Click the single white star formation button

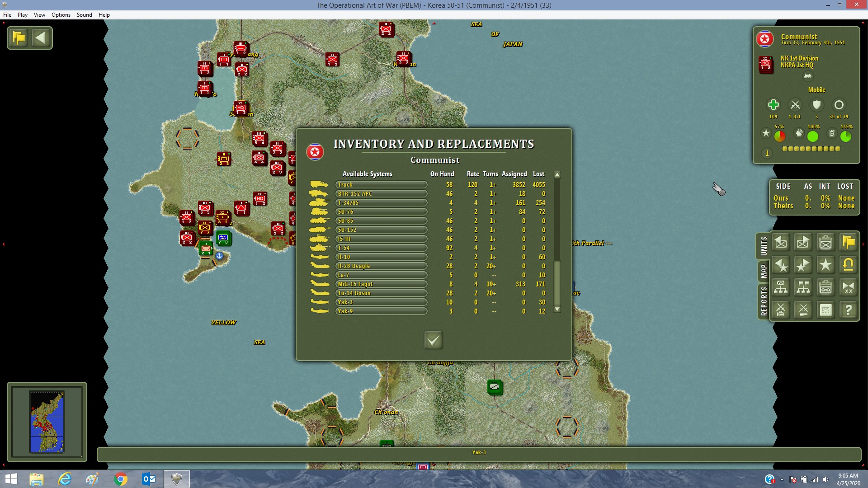click(x=826, y=265)
